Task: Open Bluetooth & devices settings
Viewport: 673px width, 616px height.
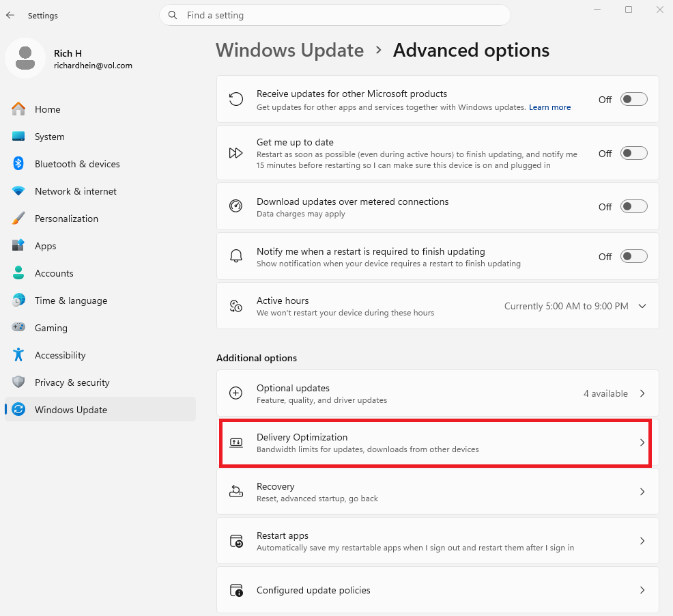Action: pos(100,164)
